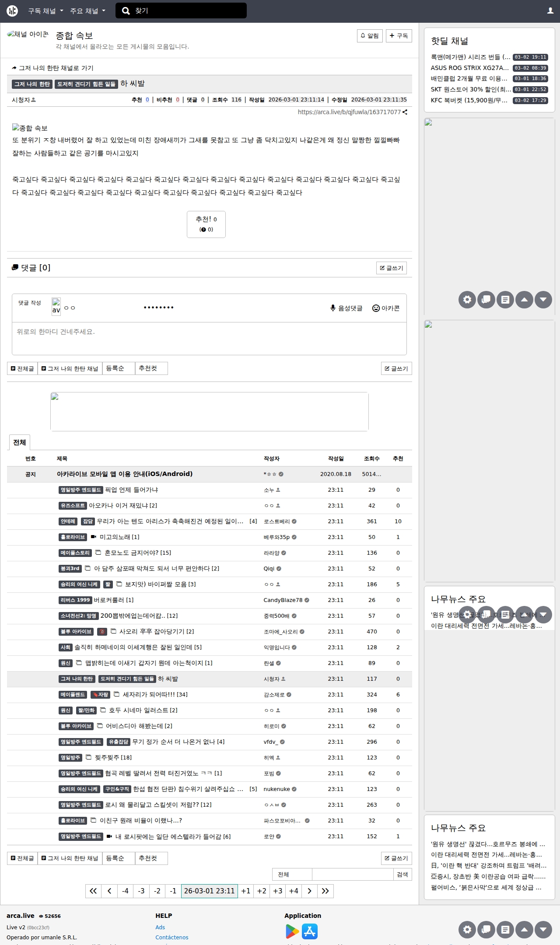Screen dimensions: 560x945
Task: Click the 작성일 column header
Action: pyautogui.click(x=336, y=458)
